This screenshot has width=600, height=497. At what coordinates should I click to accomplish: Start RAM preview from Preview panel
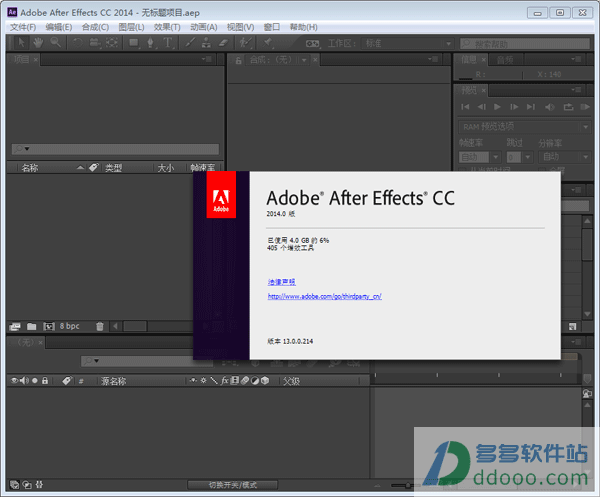pos(585,107)
